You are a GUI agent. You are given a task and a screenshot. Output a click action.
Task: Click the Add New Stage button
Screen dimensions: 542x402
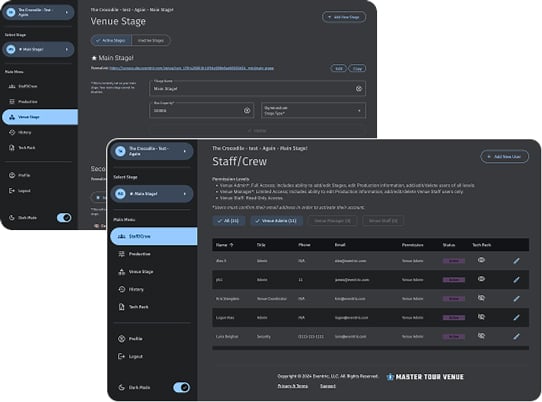pos(344,17)
